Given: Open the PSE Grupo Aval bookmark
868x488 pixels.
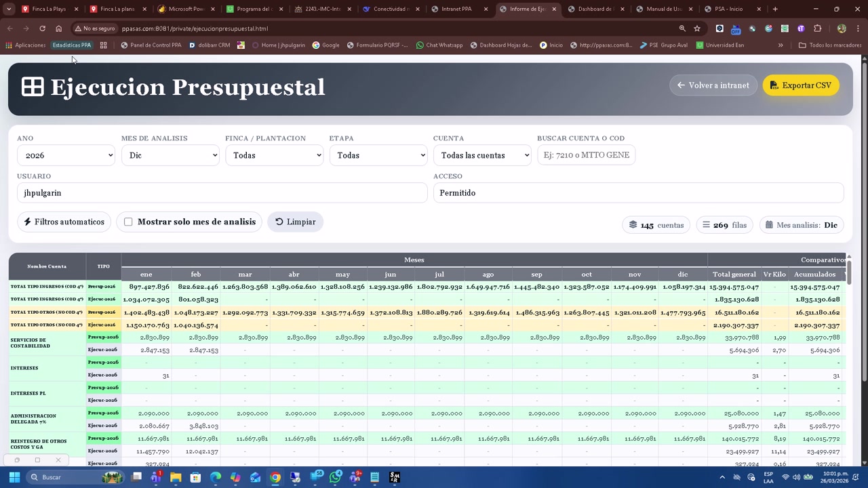Looking at the screenshot, I should [663, 45].
